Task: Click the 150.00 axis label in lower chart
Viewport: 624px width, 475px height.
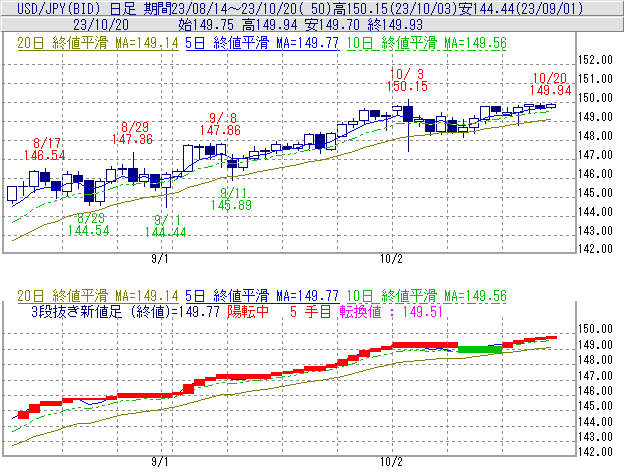Action: [x=595, y=329]
